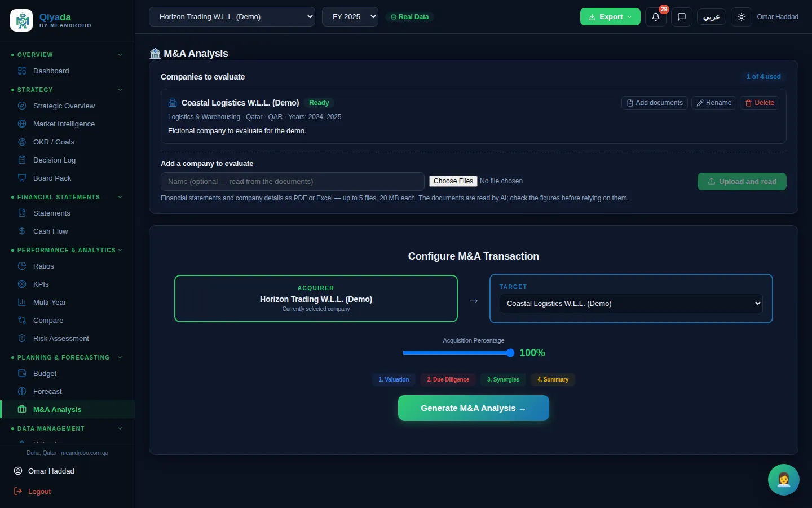
Task: Open the Target company dropdown
Action: (x=631, y=303)
